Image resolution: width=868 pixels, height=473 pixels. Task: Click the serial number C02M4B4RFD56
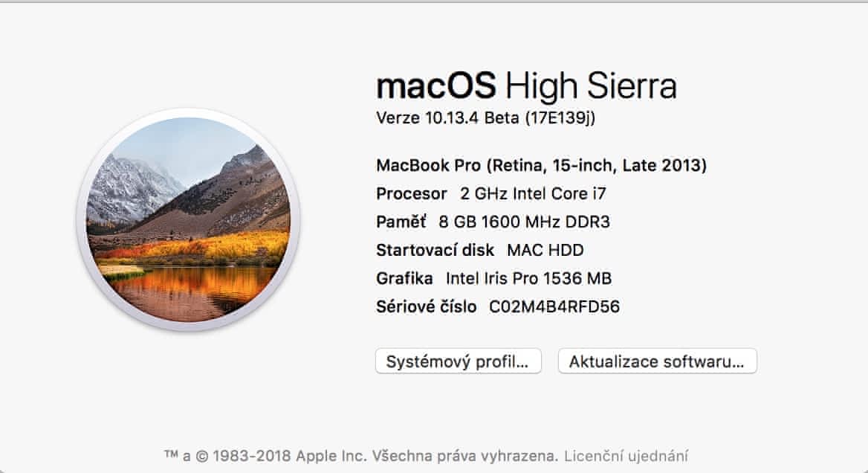point(554,306)
